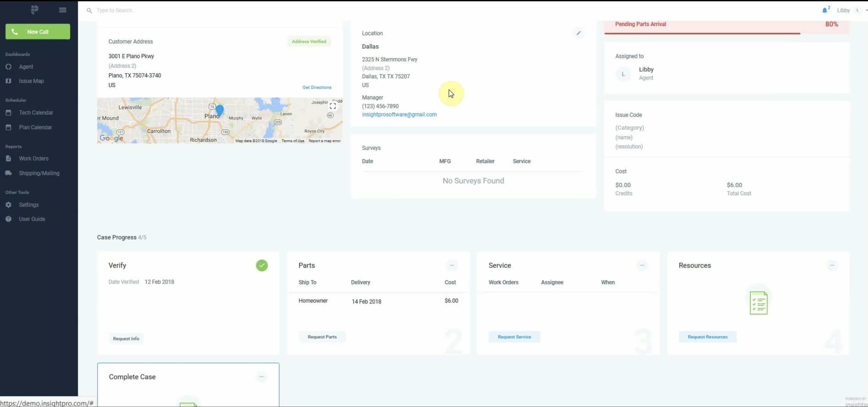
Task: Click the Plan Calendar icon
Action: pos(9,127)
